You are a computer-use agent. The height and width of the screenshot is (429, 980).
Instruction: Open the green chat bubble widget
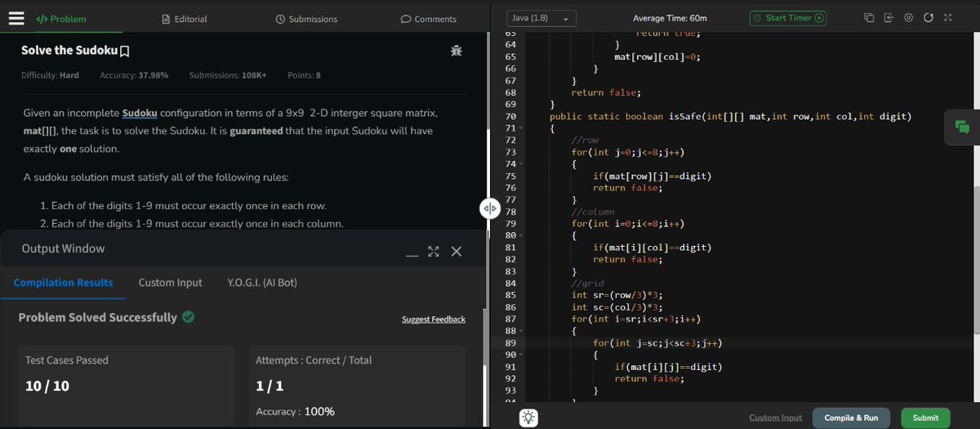[962, 127]
